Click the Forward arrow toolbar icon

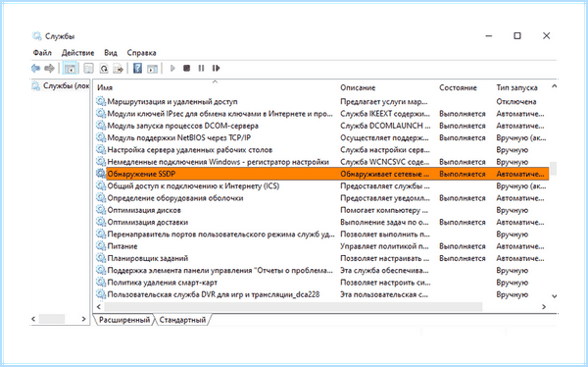click(x=49, y=69)
